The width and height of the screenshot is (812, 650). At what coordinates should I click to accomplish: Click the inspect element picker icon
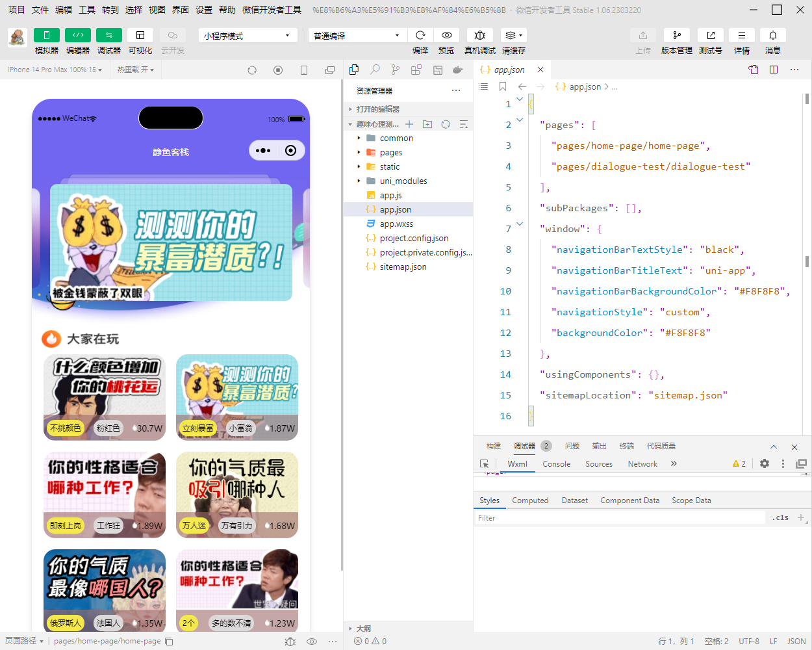coord(484,464)
